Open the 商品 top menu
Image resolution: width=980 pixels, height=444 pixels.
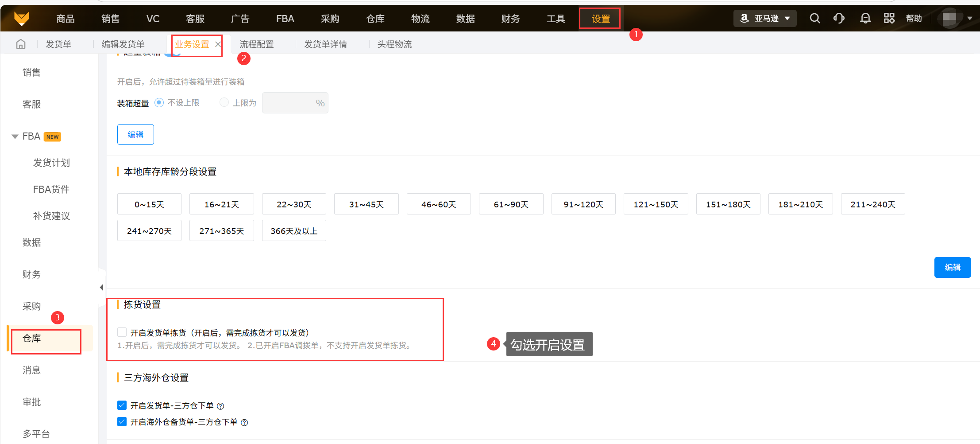click(x=66, y=19)
